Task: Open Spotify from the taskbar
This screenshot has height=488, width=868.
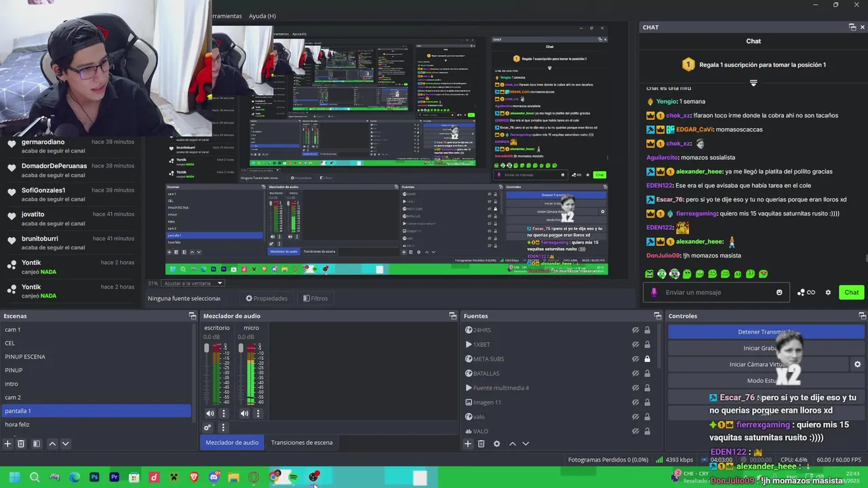Action: coord(294,477)
